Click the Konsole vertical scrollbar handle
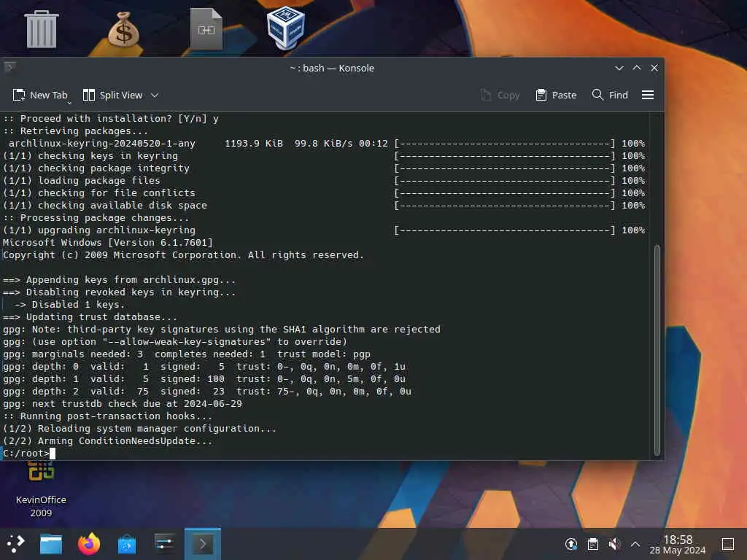Viewport: 747px width, 560px height. [x=657, y=350]
